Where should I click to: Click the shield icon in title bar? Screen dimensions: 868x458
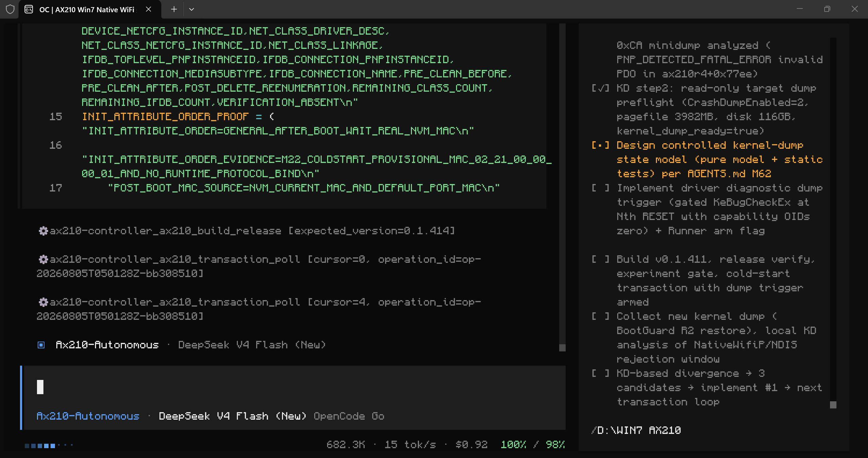pos(10,9)
